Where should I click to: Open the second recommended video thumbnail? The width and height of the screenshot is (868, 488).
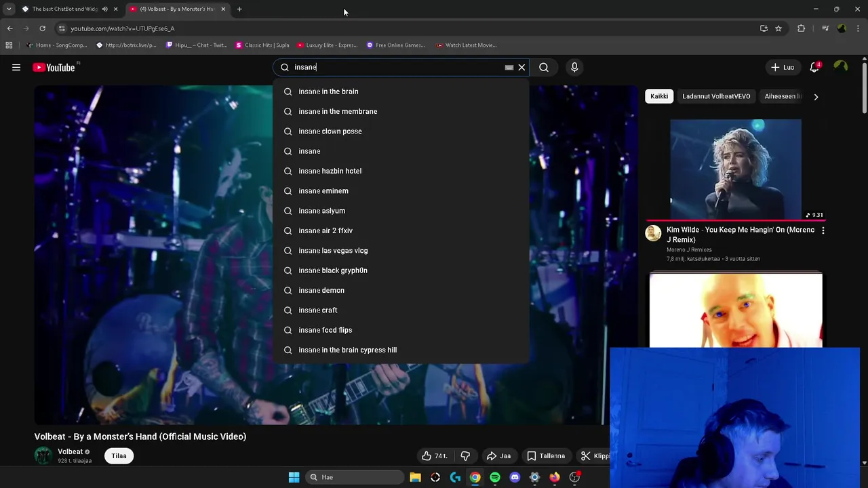coord(736,310)
